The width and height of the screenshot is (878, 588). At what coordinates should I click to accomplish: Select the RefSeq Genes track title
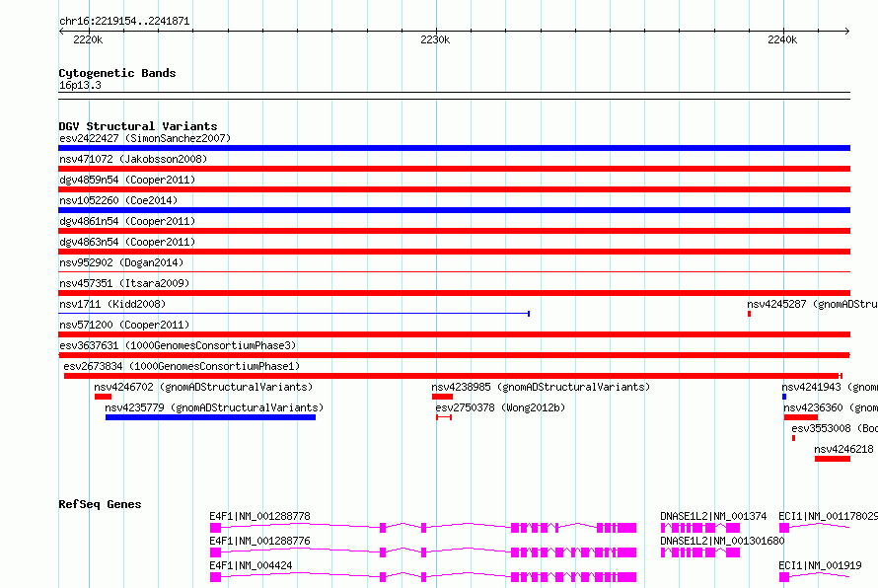100,504
